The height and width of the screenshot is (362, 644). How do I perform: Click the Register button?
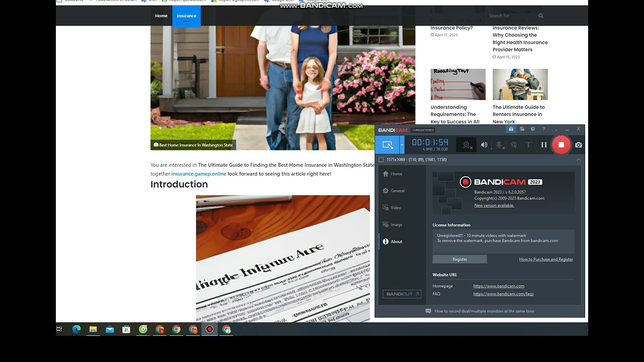(460, 259)
